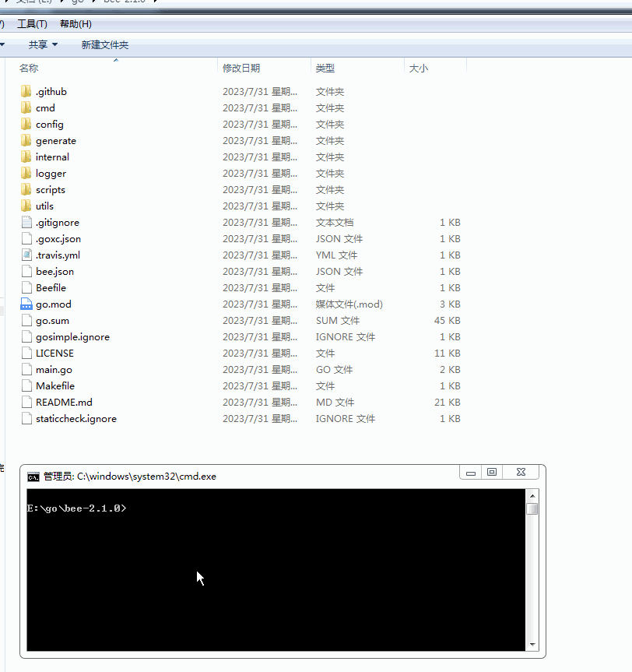Viewport: 632px width, 672px height.
Task: Open the cmd folder
Action: tap(45, 107)
